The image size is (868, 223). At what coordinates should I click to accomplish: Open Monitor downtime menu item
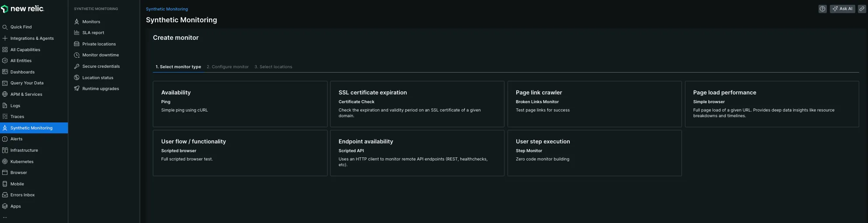pyautogui.click(x=100, y=55)
